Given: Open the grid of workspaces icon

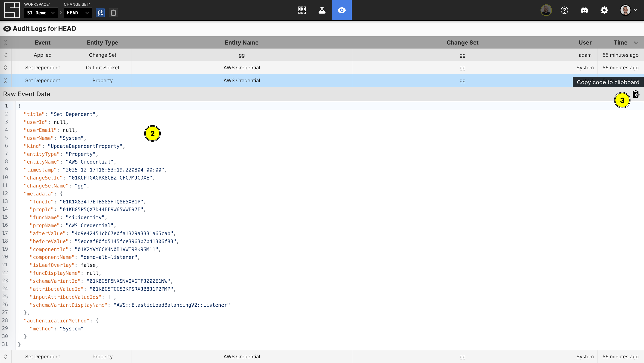Looking at the screenshot, I should click(x=302, y=10).
